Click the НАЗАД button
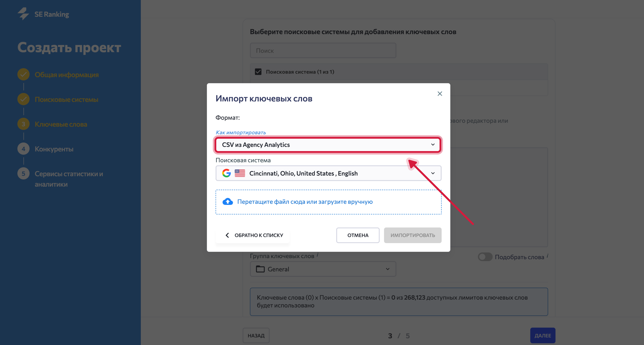The image size is (644, 345). (256, 336)
